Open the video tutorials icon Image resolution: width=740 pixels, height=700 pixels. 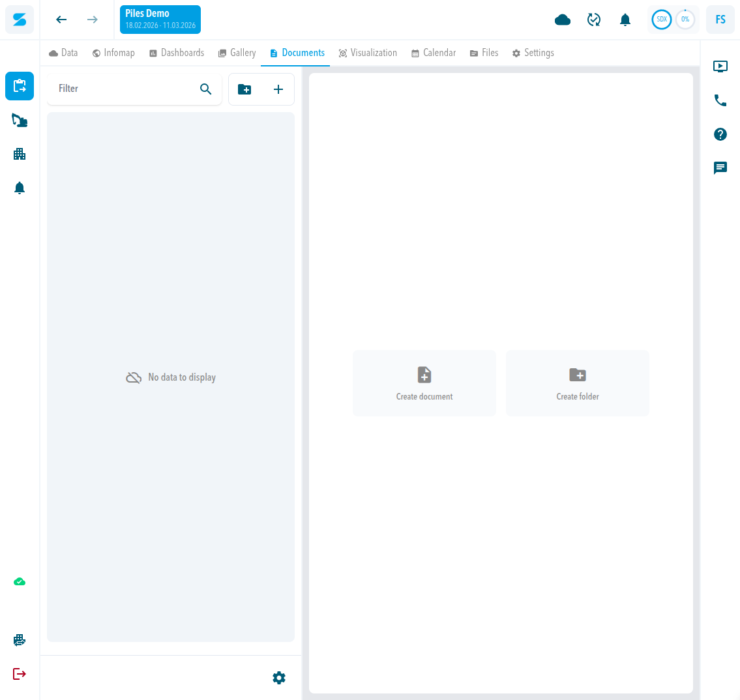tap(720, 66)
